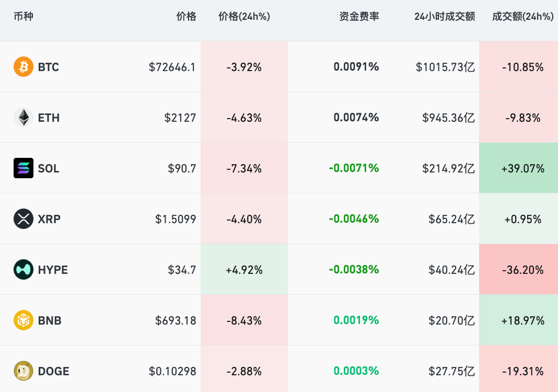558x392 pixels.
Task: Sort by 成交额(24h%) column header
Action: point(522,17)
